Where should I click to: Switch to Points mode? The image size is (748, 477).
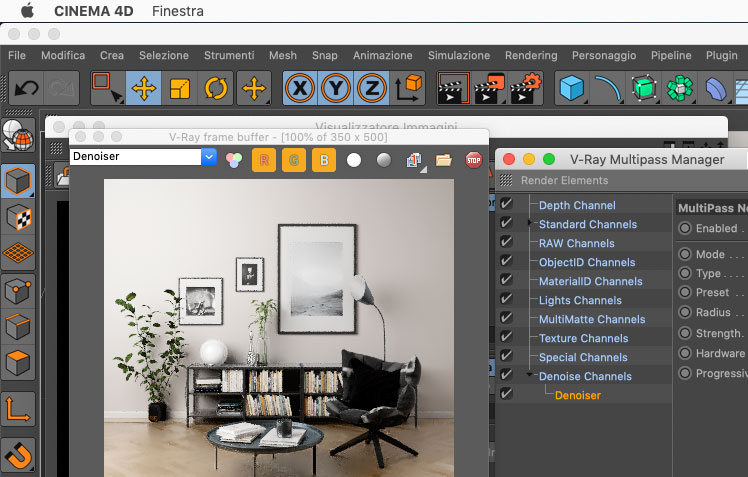coord(18,290)
